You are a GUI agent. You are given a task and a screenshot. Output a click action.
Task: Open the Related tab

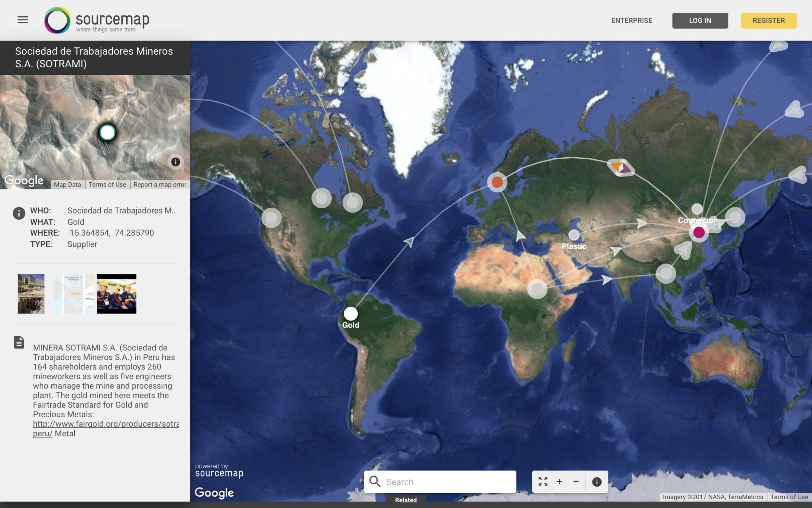(x=406, y=500)
